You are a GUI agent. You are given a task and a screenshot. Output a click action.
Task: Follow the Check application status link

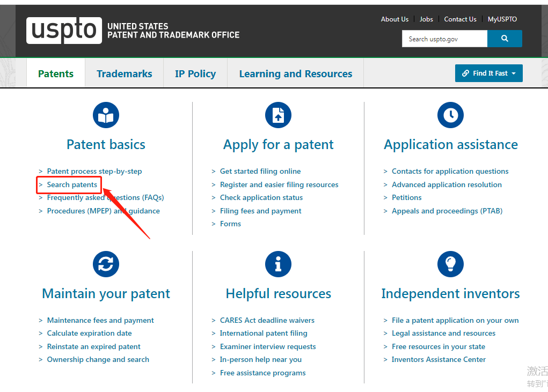pyautogui.click(x=261, y=197)
